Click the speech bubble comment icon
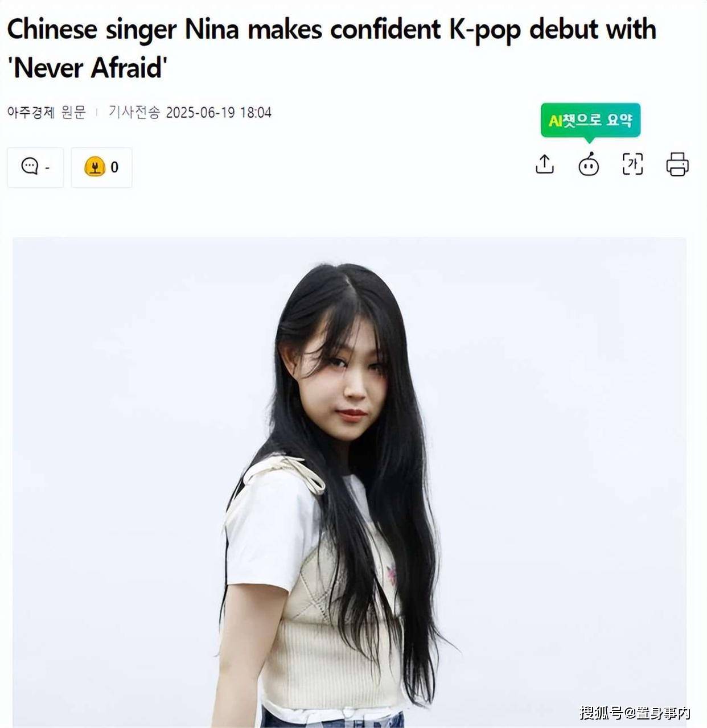The width and height of the screenshot is (707, 728). (30, 166)
